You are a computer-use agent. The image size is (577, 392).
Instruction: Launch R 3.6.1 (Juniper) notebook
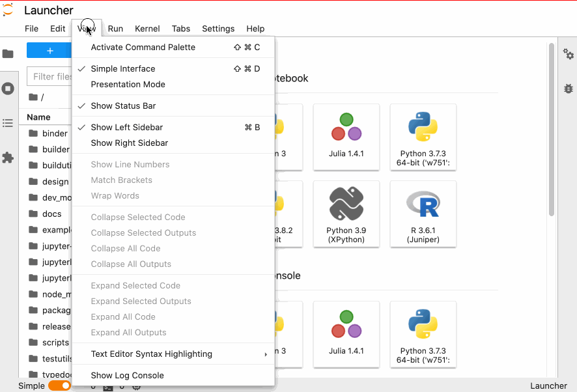[423, 214]
